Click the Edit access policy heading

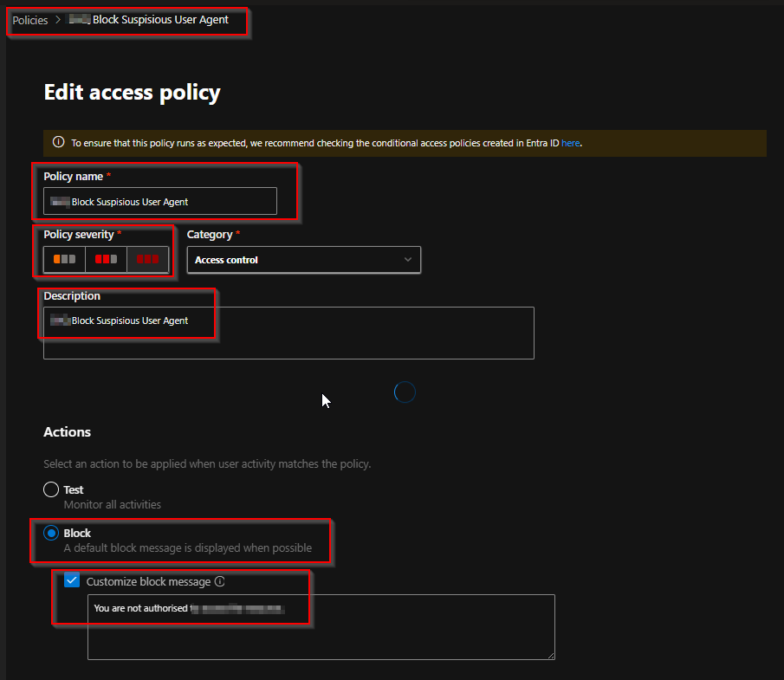coord(132,92)
